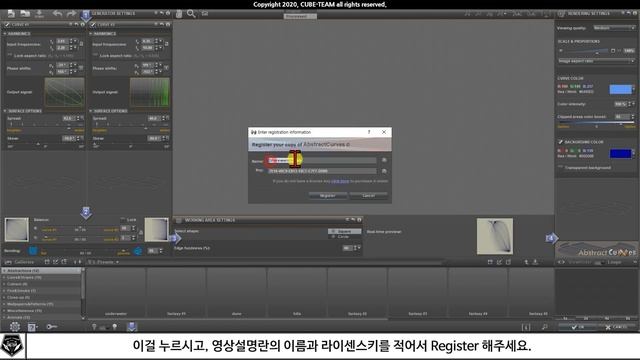Collapse Harmonics section in second curve panel

[x=91, y=33]
